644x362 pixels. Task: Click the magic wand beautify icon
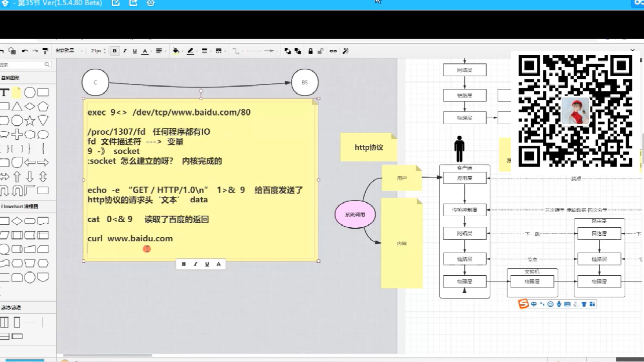(346, 51)
